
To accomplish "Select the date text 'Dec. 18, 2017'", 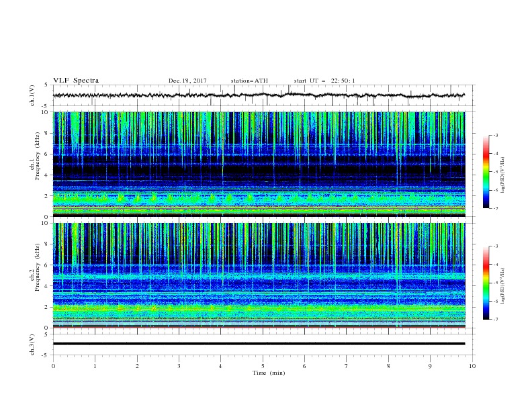I will click(187, 81).
